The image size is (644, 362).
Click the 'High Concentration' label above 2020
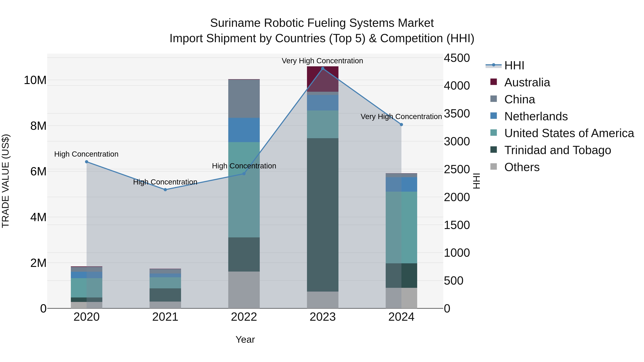(86, 154)
